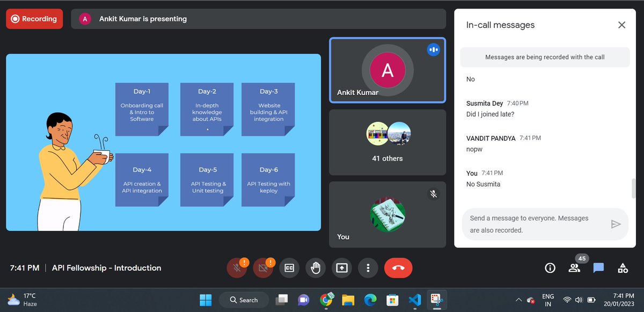The width and height of the screenshot is (644, 312).
Task: Expand hidden system tray icons chevron
Action: 518,300
